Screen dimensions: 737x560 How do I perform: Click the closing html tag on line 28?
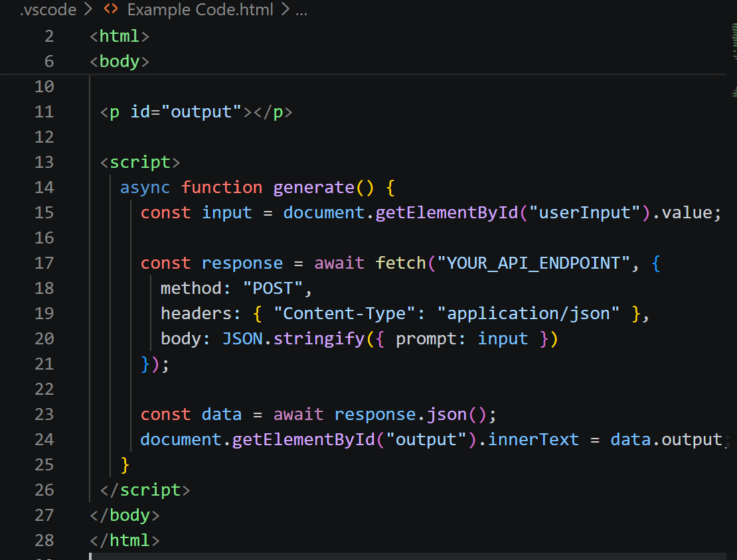click(125, 540)
